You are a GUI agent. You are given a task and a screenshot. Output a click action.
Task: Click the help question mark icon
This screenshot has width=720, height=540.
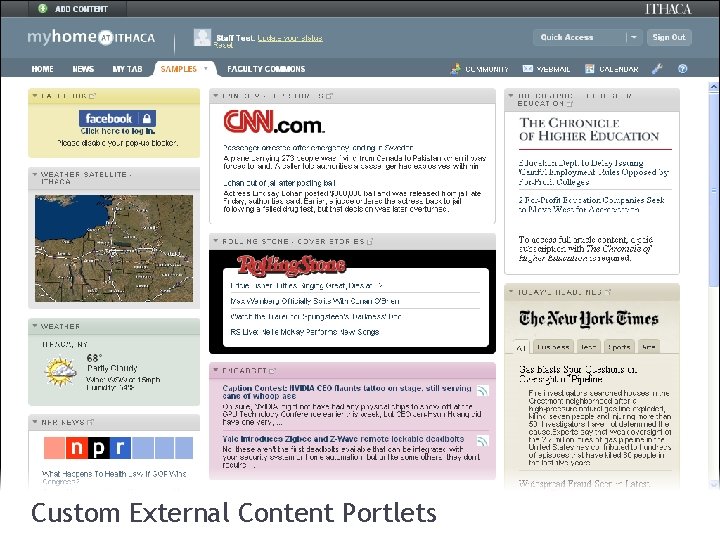pos(682,69)
